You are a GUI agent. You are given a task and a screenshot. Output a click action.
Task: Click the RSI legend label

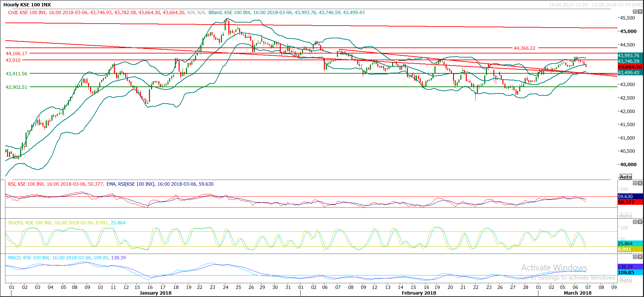click(56, 184)
